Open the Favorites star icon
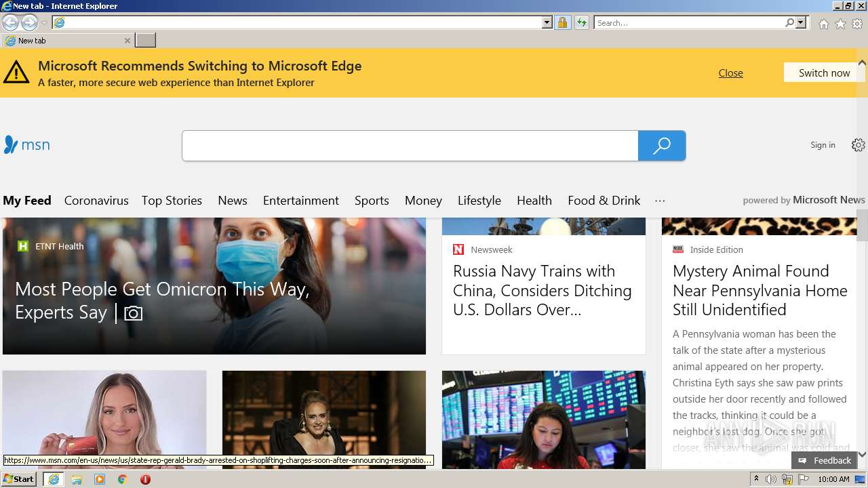 click(x=840, y=24)
